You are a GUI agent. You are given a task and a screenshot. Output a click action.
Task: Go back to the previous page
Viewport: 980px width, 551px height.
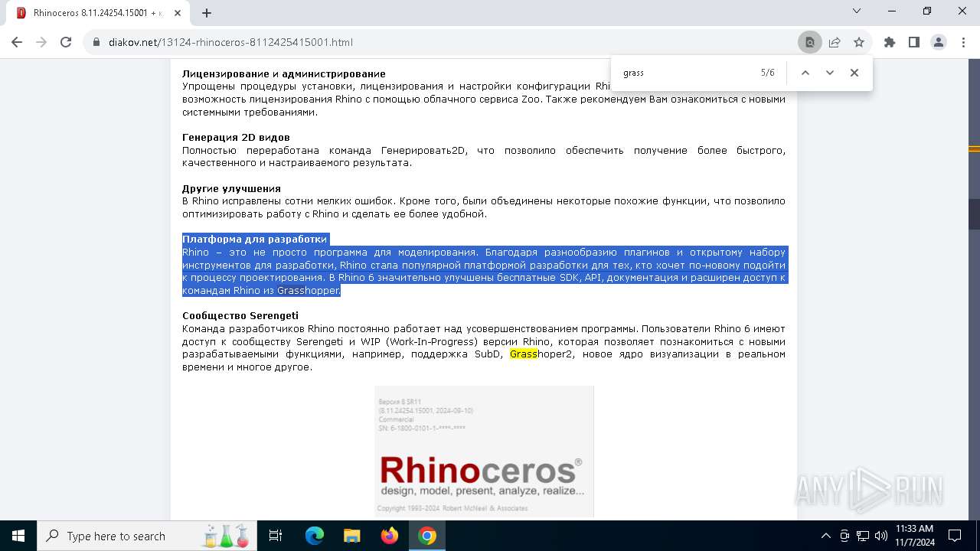[17, 42]
